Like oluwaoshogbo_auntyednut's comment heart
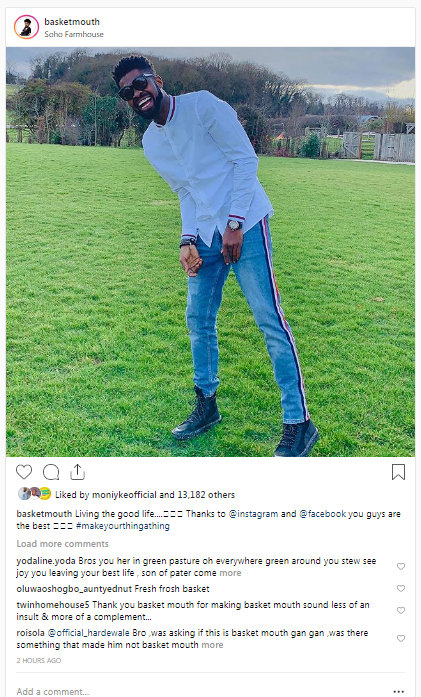The height and width of the screenshot is (697, 421). click(401, 588)
